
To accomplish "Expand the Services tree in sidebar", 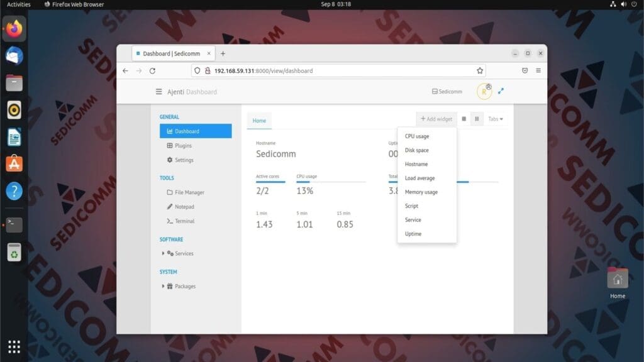I will click(x=164, y=253).
